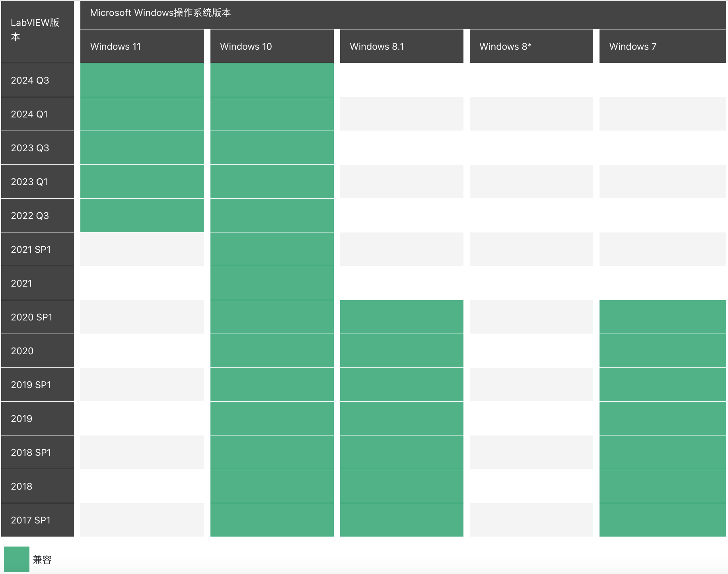Click green cell for 2020 SP1 under Windows 8.1
This screenshot has height=574, width=728.
[x=402, y=317]
